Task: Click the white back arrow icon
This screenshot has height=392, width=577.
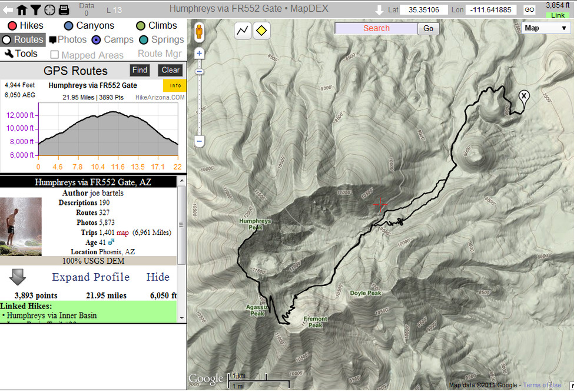Action: tap(7, 10)
